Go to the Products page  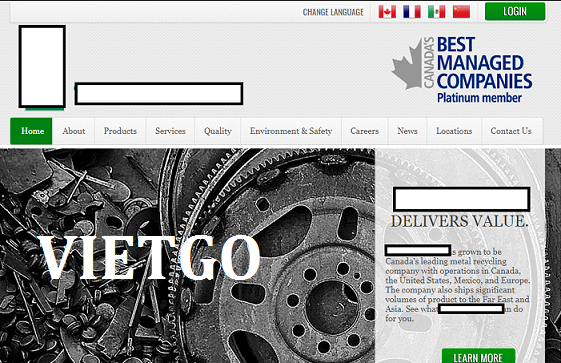(120, 131)
